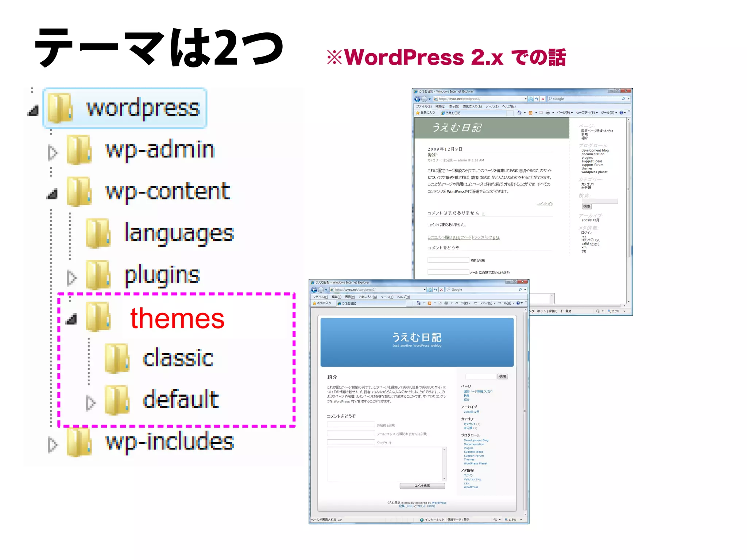
Task: Open ファイル(F) menu in front IE window
Action: click(320, 297)
